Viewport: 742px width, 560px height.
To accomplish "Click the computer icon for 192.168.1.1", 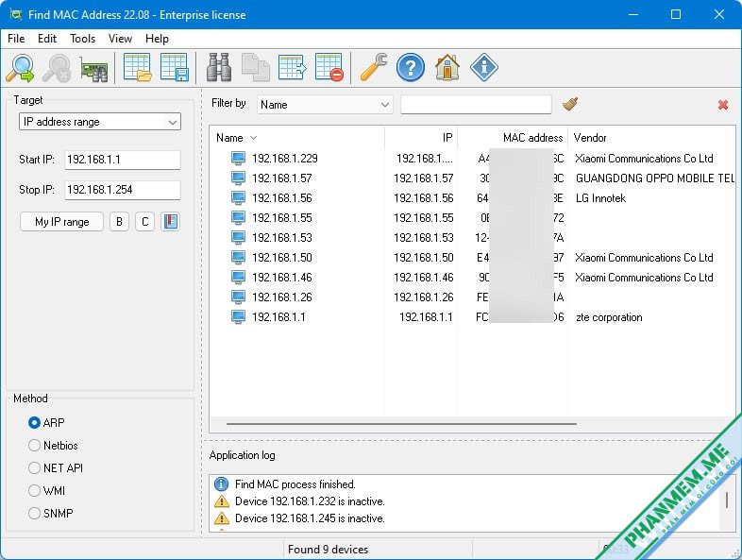I will pyautogui.click(x=238, y=316).
